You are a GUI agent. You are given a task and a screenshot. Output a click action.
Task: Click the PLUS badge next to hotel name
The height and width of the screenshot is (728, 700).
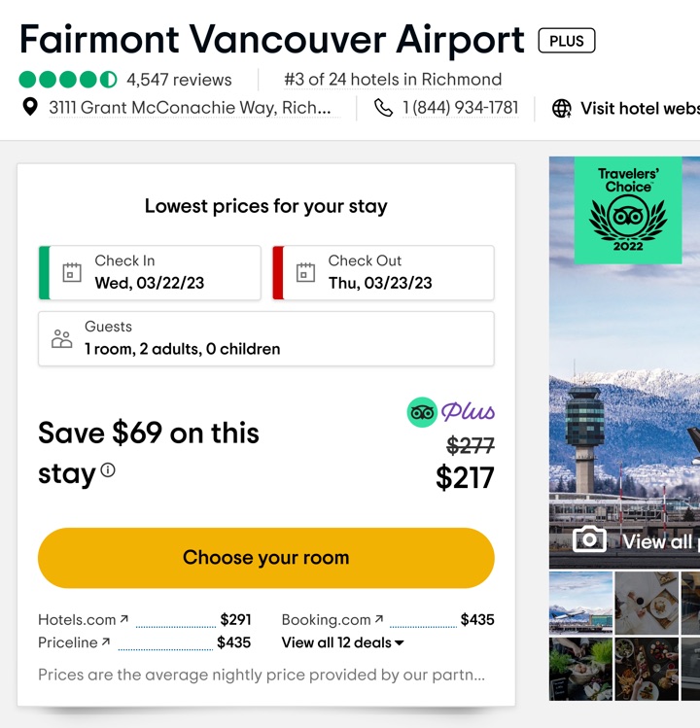[567, 41]
